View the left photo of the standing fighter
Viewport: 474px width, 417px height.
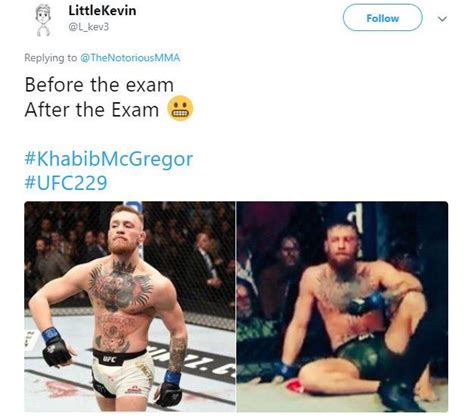point(130,307)
